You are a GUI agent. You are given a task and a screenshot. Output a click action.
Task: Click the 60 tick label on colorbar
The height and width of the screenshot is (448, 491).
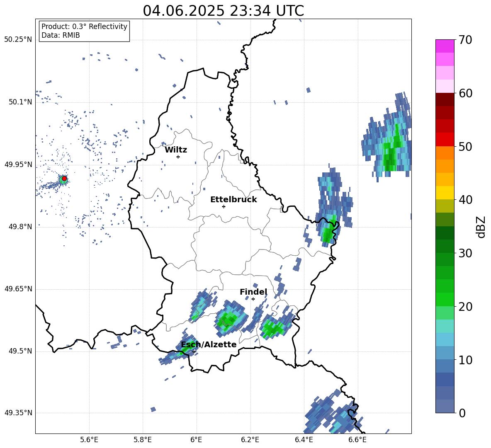(x=465, y=93)
